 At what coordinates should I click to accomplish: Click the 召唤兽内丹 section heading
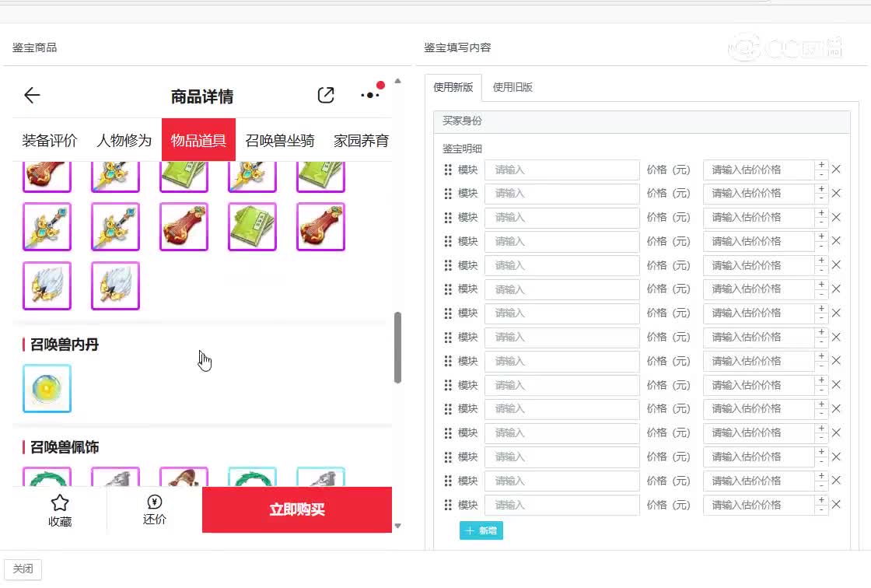coord(65,345)
